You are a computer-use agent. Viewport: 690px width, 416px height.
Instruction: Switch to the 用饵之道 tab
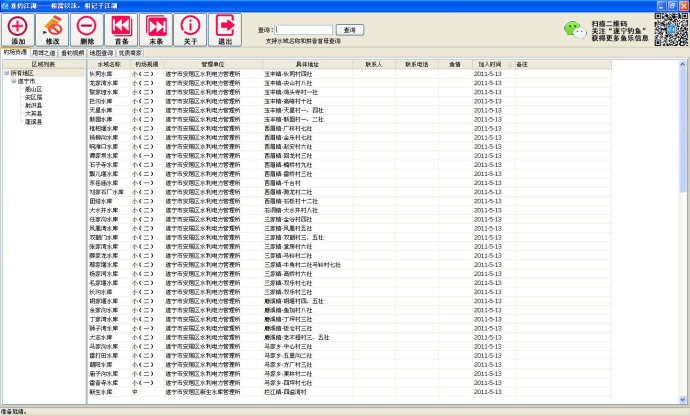(44, 53)
